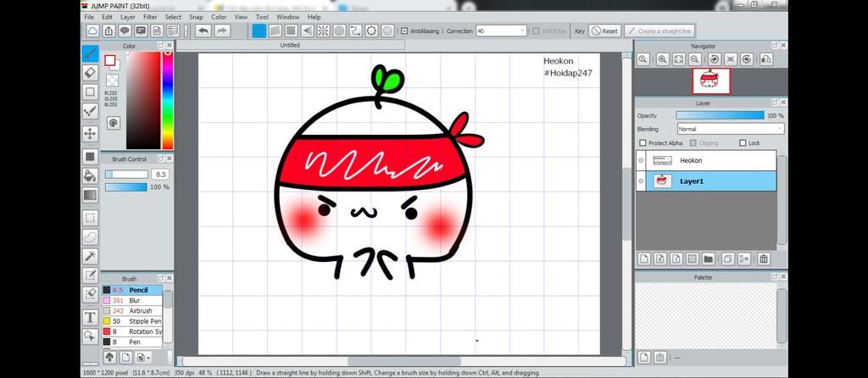Toggle the AntiAliasing checkbox
The height and width of the screenshot is (378, 868).
click(x=404, y=31)
